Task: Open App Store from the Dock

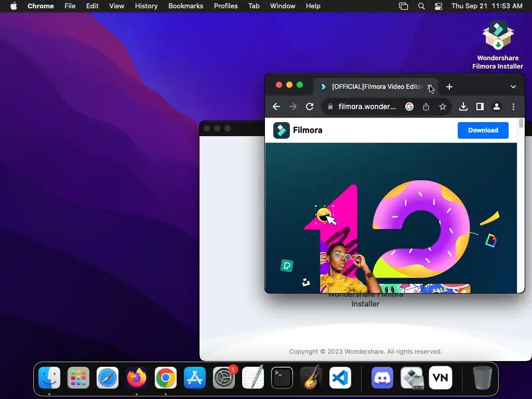Action: (195, 378)
